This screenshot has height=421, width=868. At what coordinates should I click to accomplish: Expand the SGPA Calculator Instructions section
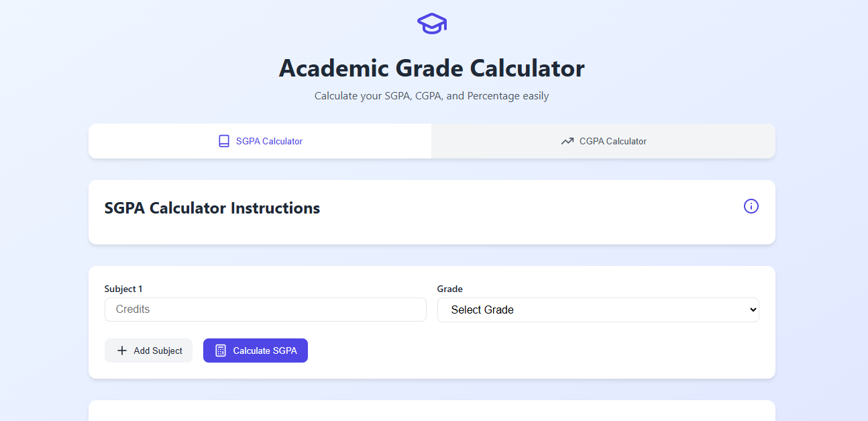pos(212,207)
